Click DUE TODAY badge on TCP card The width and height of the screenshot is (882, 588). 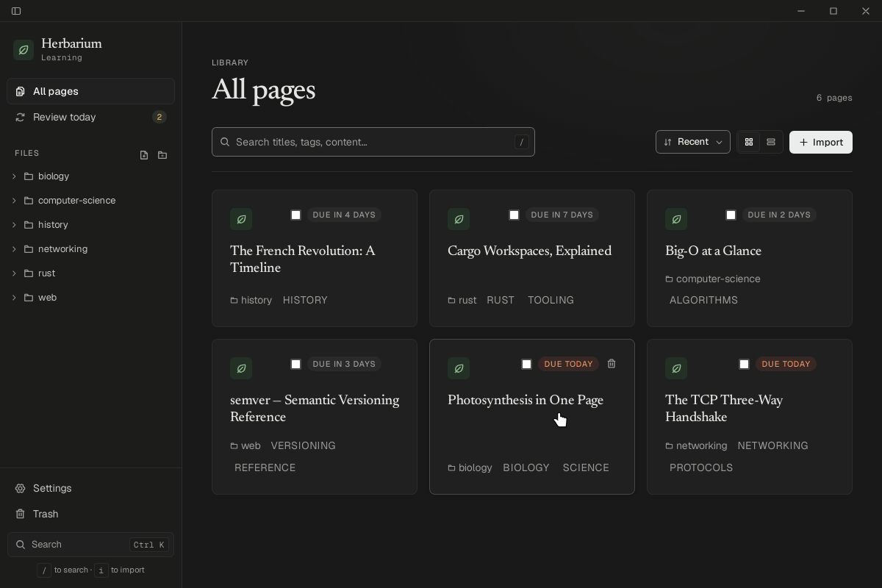786,364
